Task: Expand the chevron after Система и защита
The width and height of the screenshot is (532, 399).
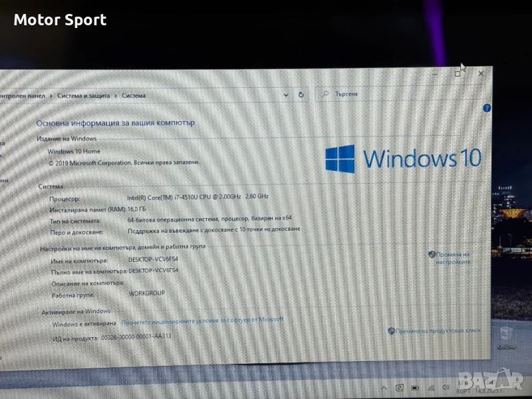Action: 116,96
